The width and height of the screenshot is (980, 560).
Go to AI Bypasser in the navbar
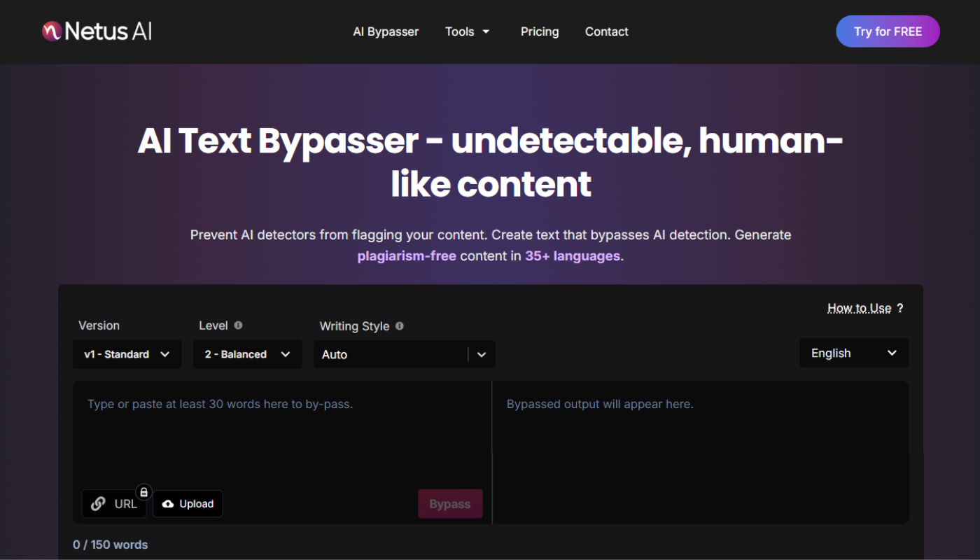(386, 31)
